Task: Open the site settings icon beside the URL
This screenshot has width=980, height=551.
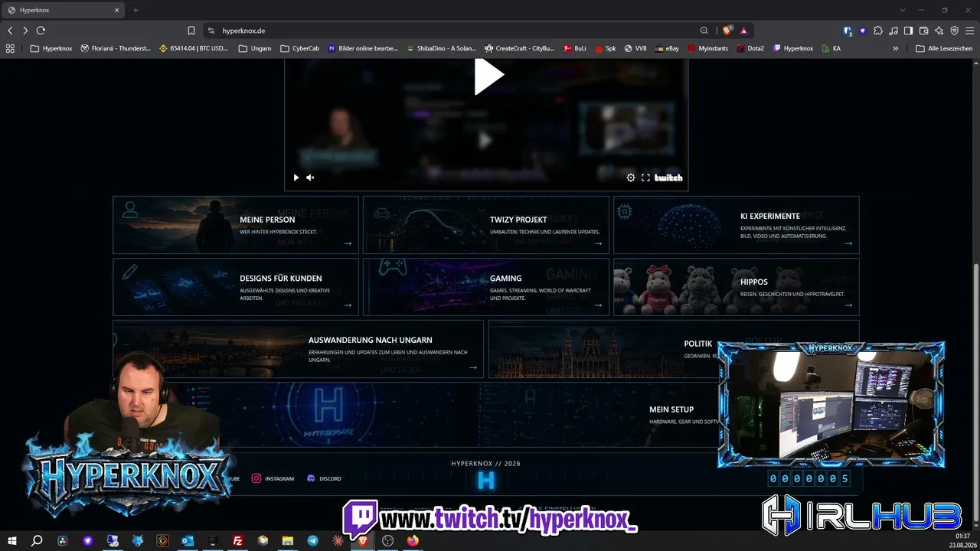Action: pyautogui.click(x=211, y=31)
